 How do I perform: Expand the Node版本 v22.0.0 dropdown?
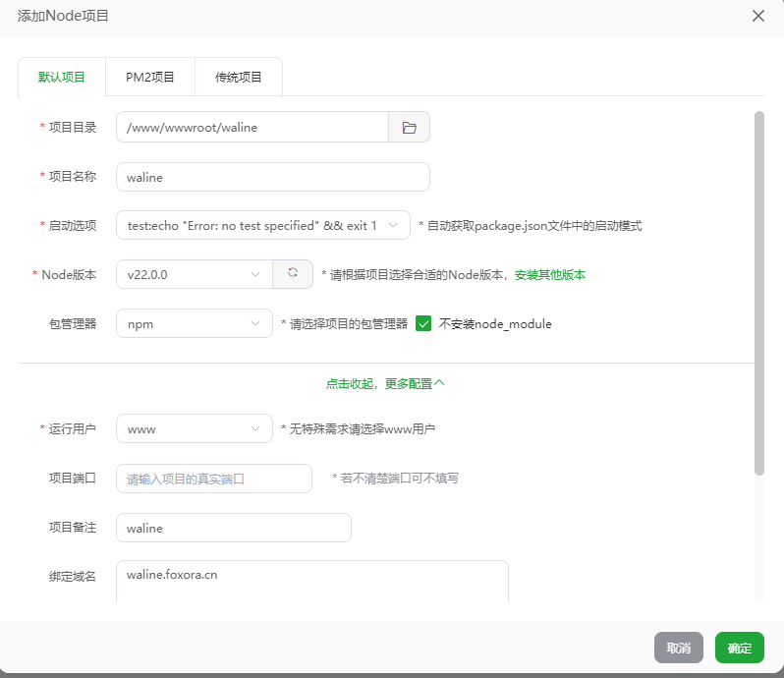(194, 274)
